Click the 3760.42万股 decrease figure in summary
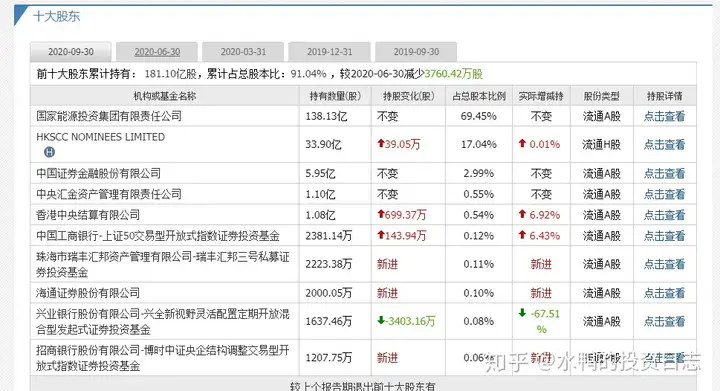The width and height of the screenshot is (720, 391). click(453, 74)
